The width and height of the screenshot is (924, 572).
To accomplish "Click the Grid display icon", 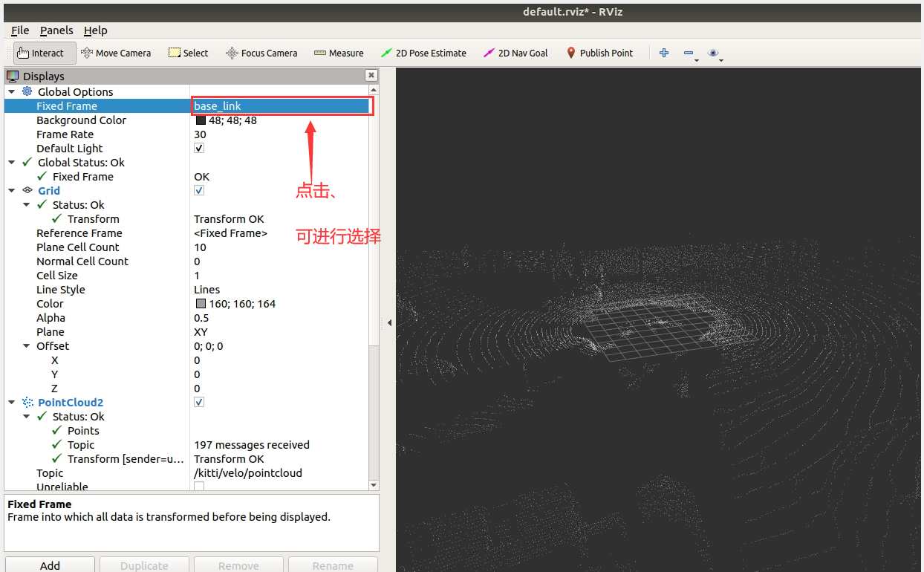I will [x=27, y=190].
